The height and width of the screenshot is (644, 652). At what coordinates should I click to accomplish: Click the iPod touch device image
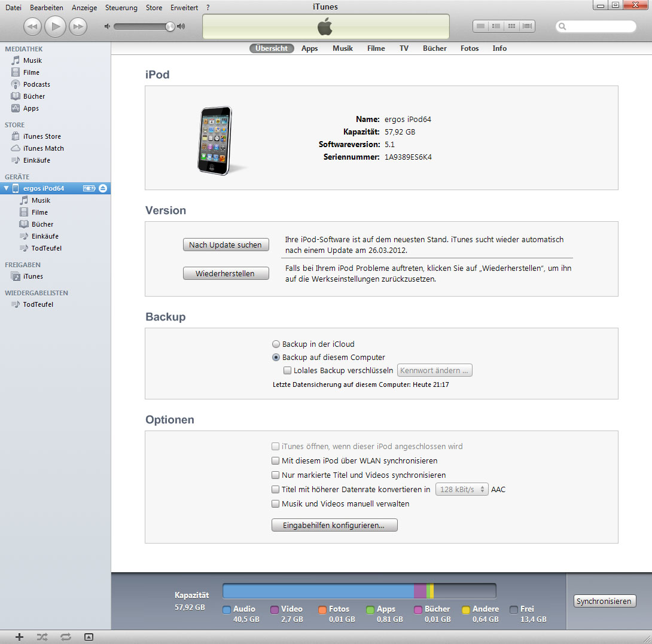pos(215,141)
